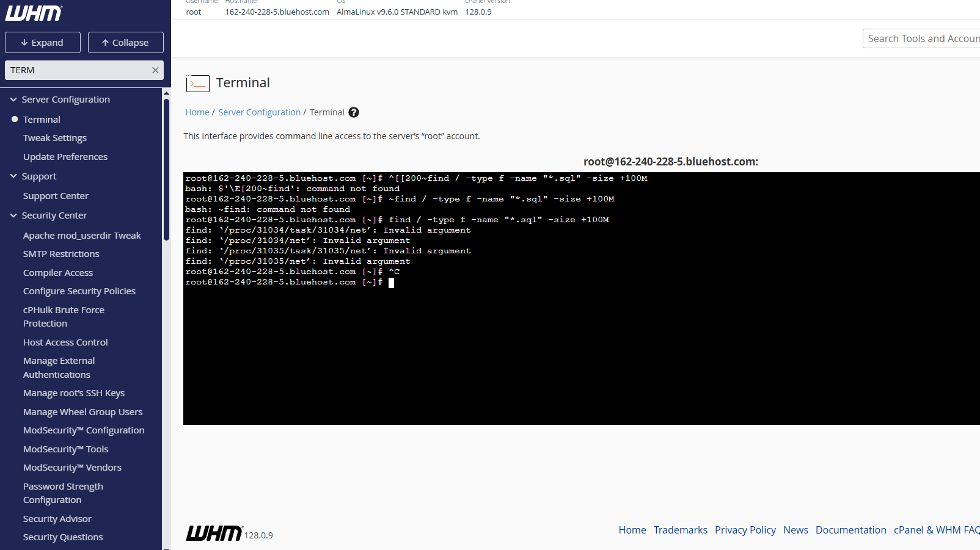980x550 pixels.
Task: Collapse all sidebar sections with Collapse button
Action: click(126, 43)
